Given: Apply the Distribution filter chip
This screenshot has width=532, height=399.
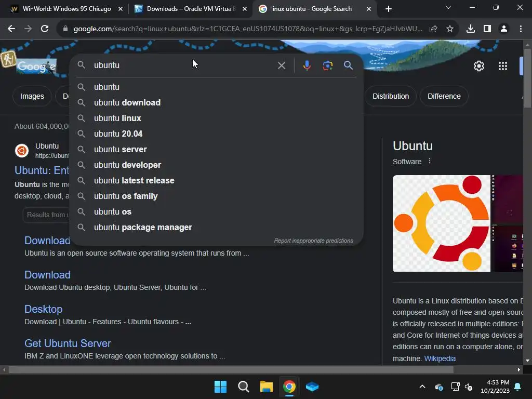Looking at the screenshot, I should click(x=391, y=96).
